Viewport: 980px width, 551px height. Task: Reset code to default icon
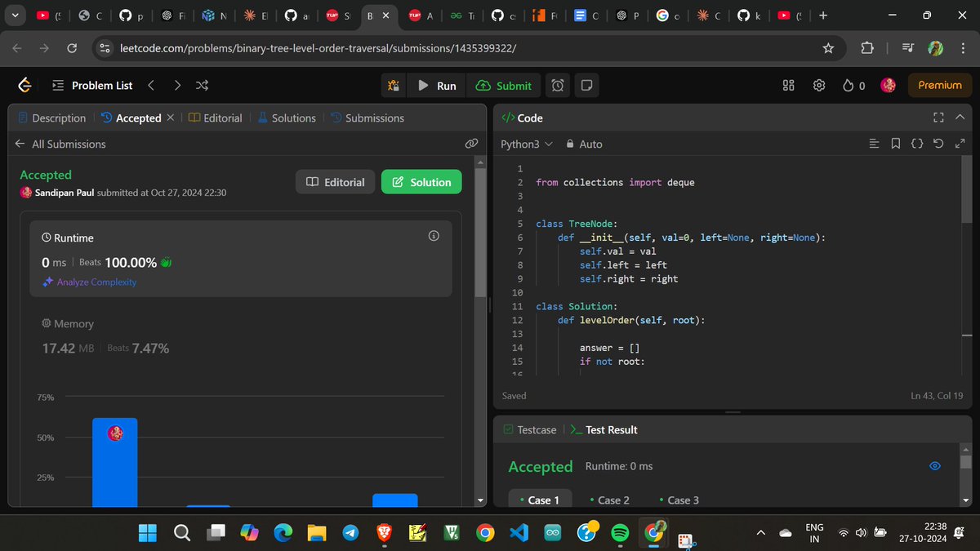click(x=938, y=144)
